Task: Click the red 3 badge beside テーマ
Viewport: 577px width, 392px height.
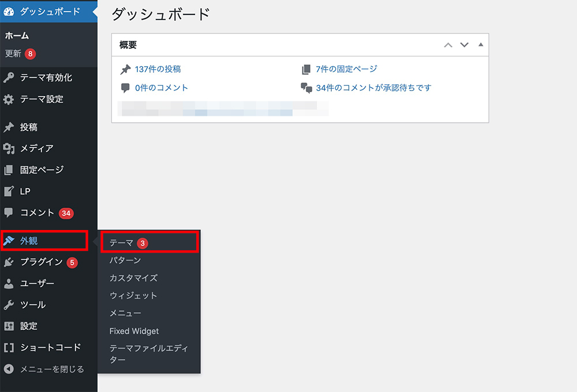Action: tap(143, 243)
